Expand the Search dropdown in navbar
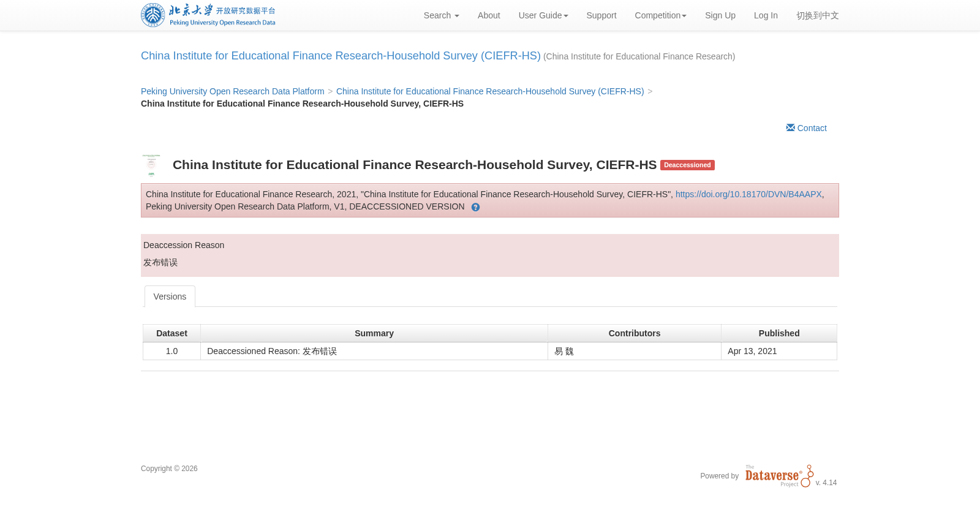 click(x=441, y=15)
